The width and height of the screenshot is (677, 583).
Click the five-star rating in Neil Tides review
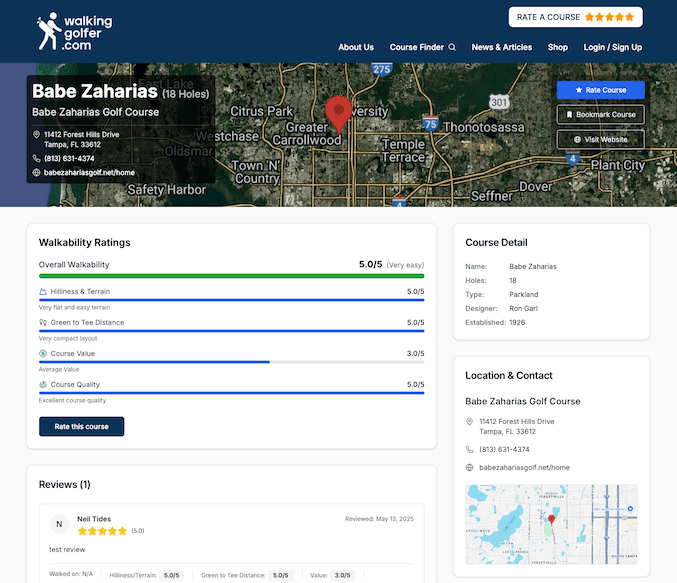pos(102,531)
